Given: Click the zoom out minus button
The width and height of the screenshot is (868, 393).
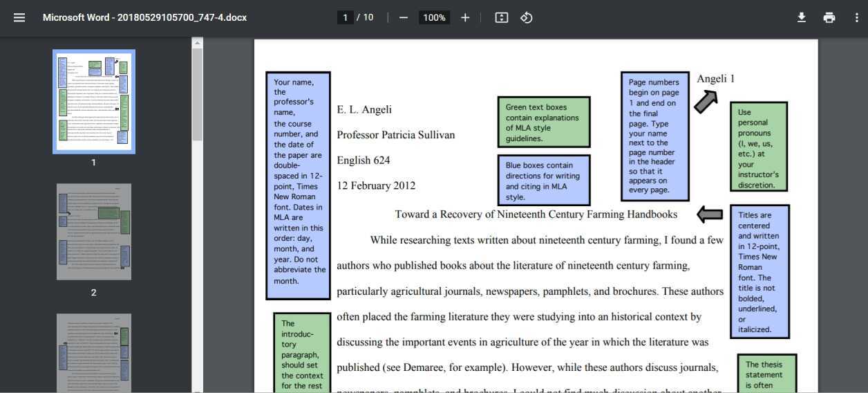Looking at the screenshot, I should tap(404, 17).
